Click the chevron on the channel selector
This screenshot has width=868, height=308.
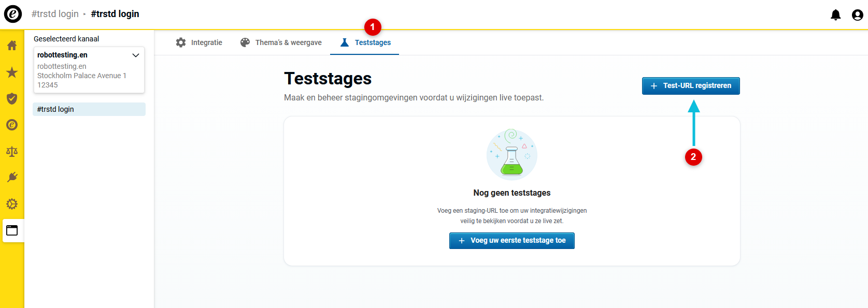(136, 55)
